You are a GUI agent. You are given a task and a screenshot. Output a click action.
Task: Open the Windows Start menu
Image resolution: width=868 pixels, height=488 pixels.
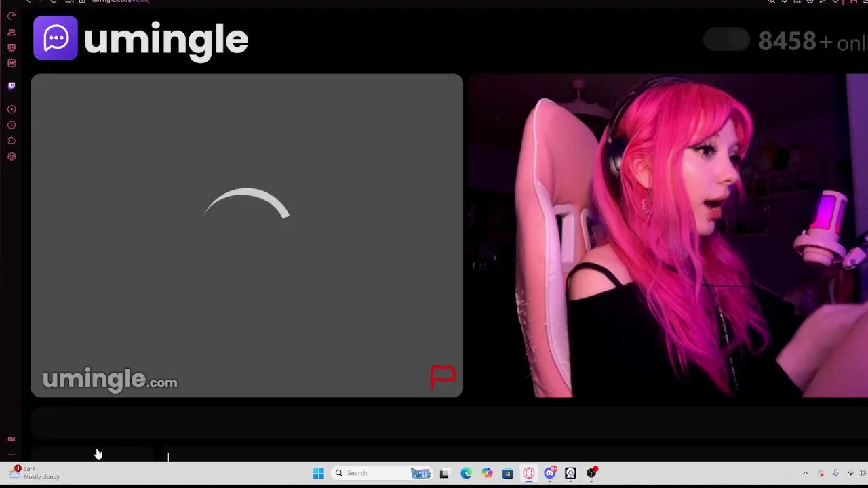[x=318, y=473]
